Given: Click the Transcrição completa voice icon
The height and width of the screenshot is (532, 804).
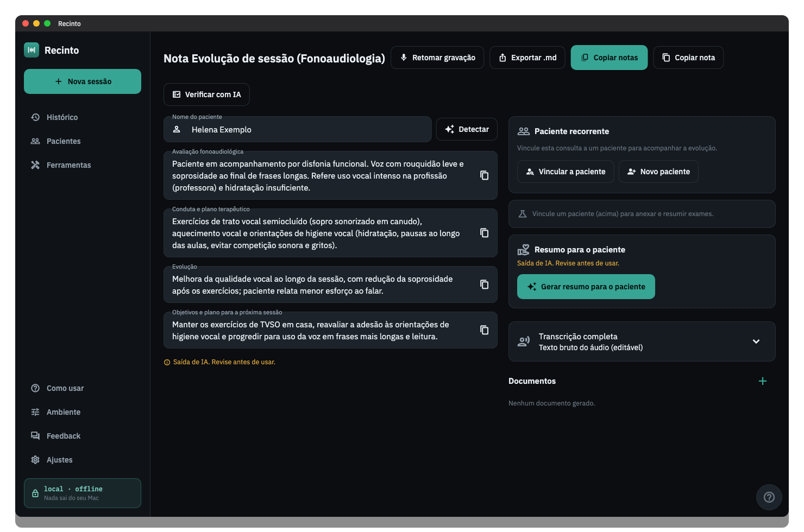Looking at the screenshot, I should [524, 341].
